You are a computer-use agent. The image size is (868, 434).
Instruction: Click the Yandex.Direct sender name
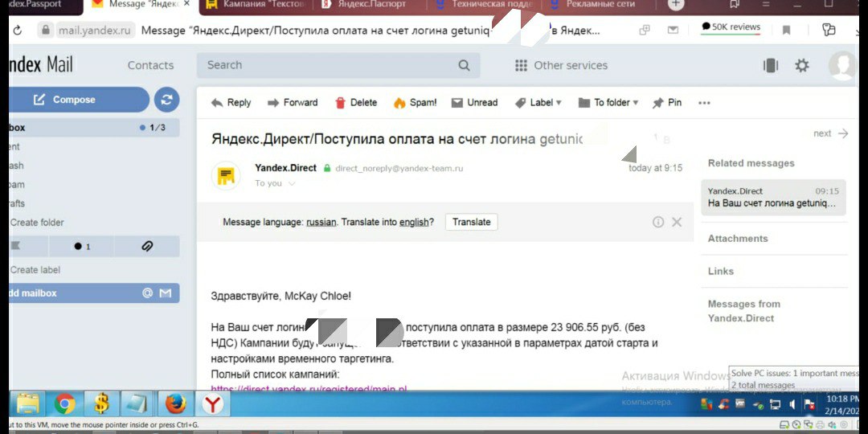[285, 168]
